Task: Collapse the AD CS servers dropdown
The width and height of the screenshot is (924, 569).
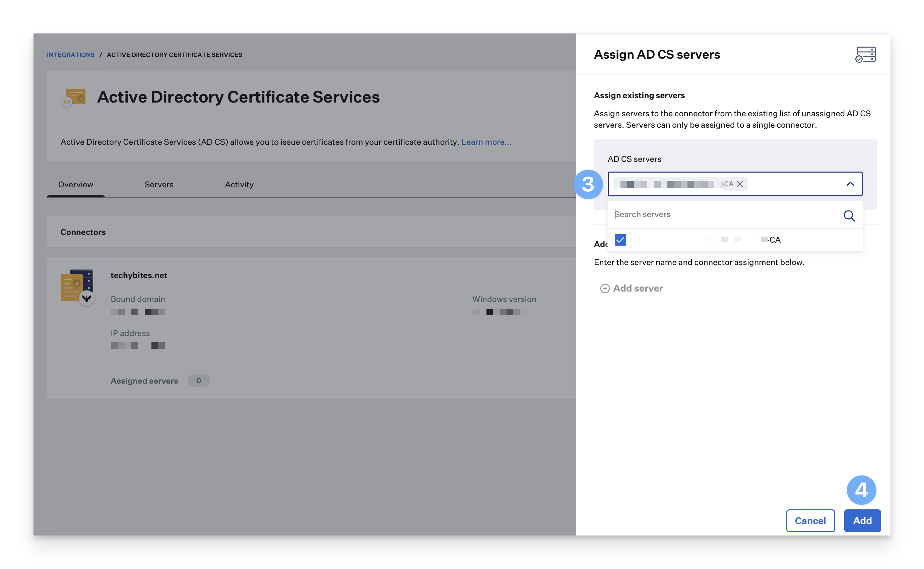Action: click(x=850, y=184)
